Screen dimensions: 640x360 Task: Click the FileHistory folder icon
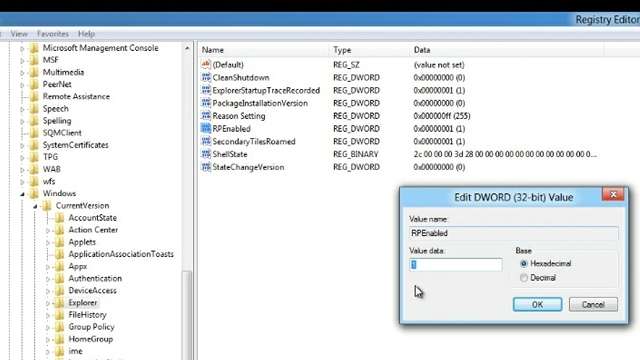[60, 315]
